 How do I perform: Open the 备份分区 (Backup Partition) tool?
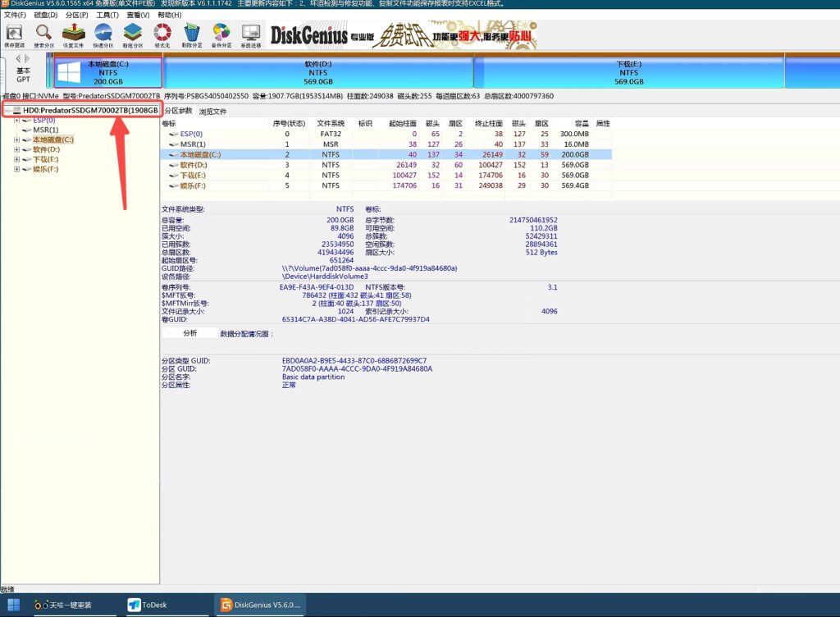221,35
